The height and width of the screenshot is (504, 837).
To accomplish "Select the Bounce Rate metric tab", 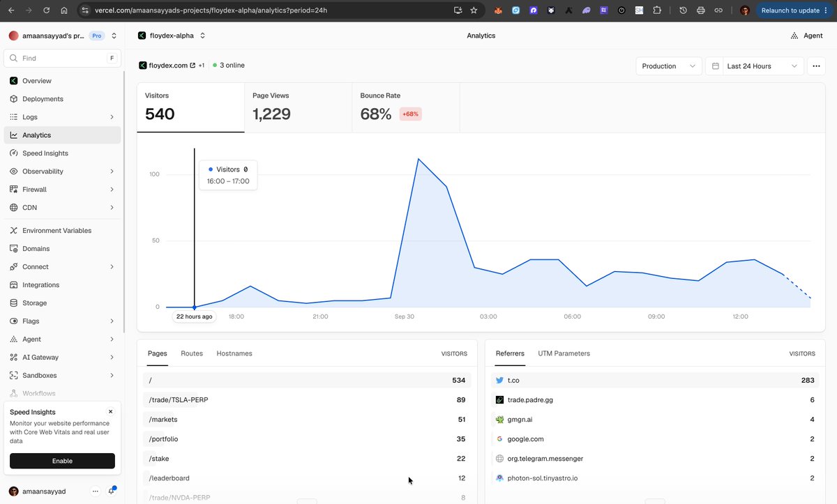I will [x=406, y=107].
